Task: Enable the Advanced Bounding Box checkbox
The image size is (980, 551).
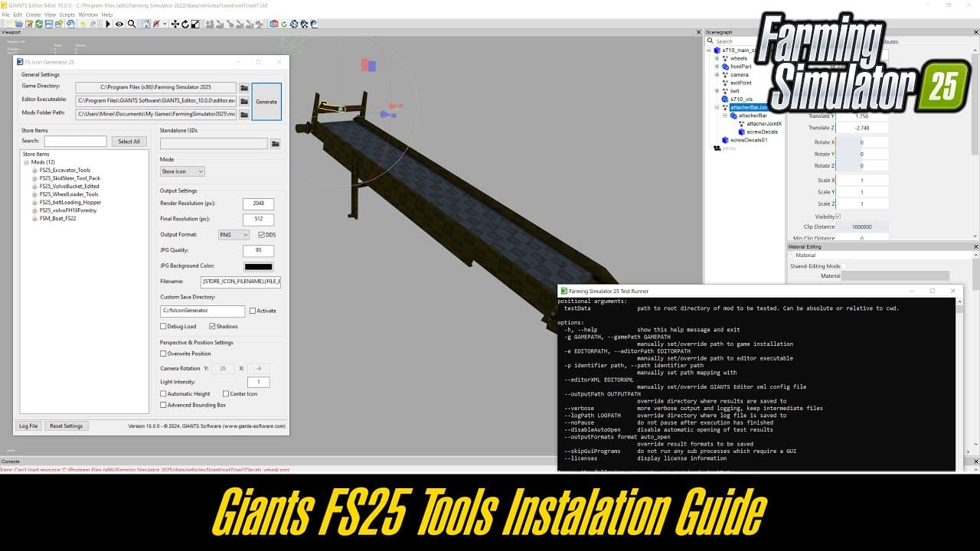Action: (x=163, y=405)
